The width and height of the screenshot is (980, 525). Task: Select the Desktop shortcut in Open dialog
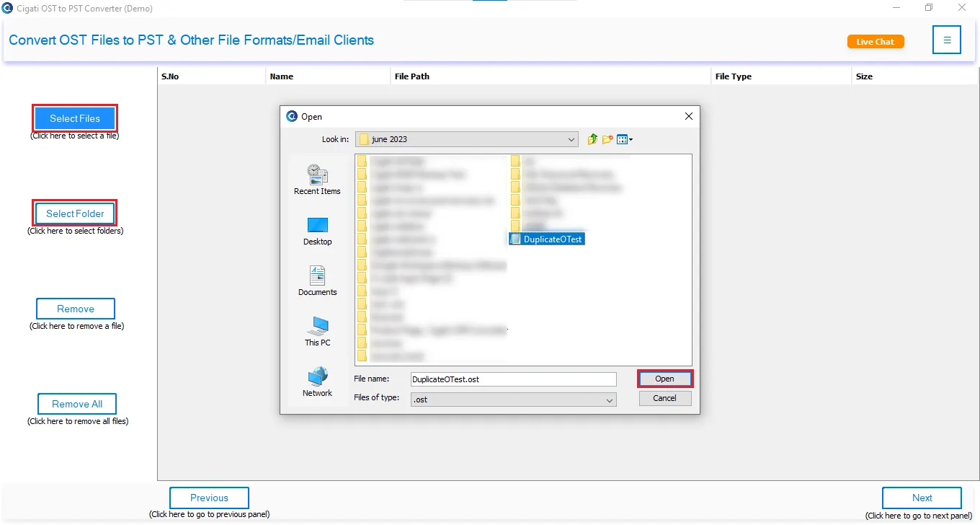point(317,231)
